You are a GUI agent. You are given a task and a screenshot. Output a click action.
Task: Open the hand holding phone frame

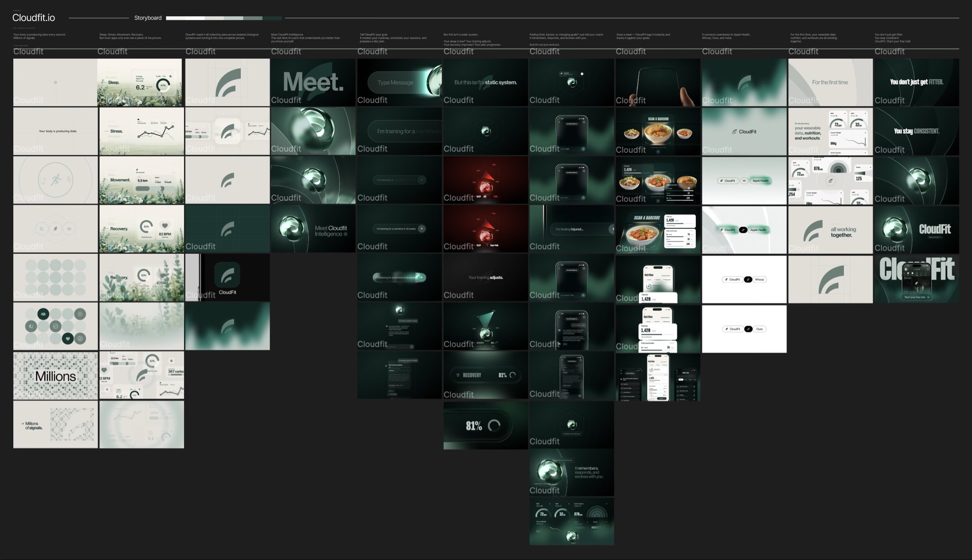tap(658, 82)
